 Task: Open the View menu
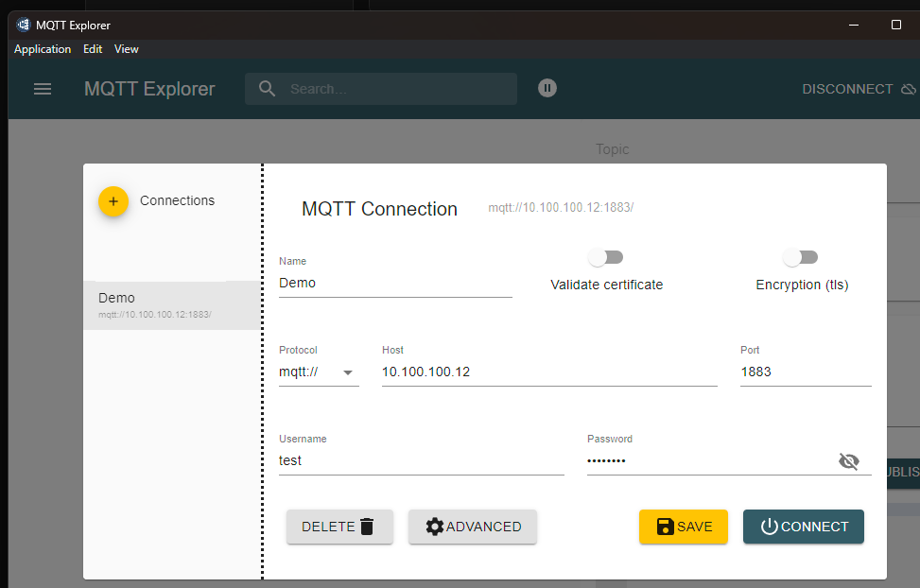point(126,49)
